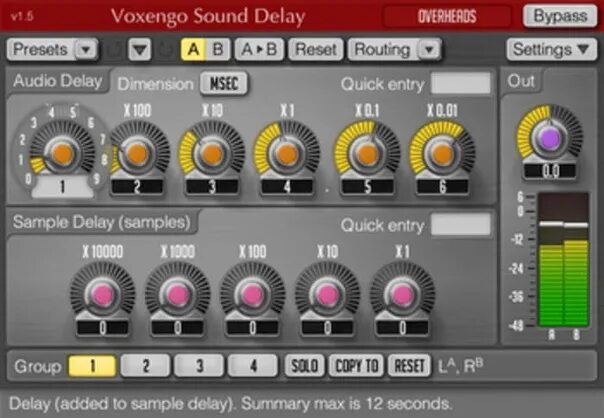Toggle the SOLO button
Viewport: 604px width, 418px height.
click(x=304, y=366)
